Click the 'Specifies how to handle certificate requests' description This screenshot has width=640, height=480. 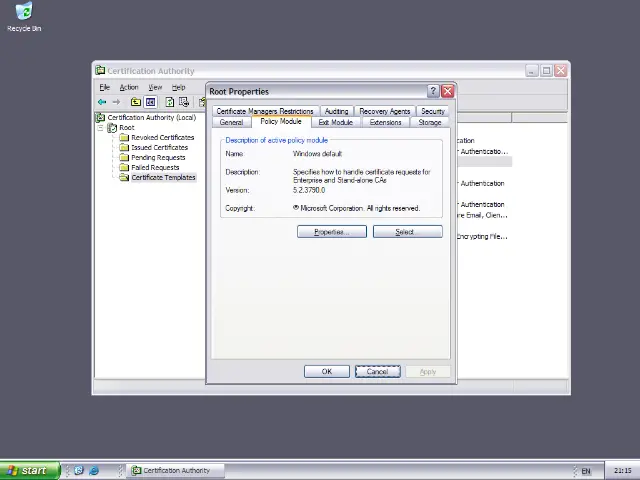[x=361, y=176]
